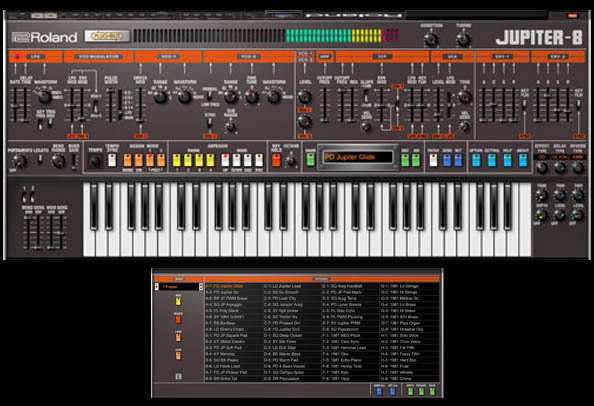Adjust the ENV-1 Attack slider
Viewport: 594px width, 406px height.
tap(483, 105)
